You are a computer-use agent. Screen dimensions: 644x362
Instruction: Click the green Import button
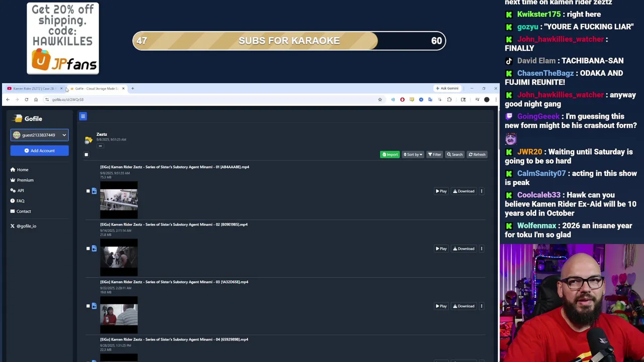tap(390, 154)
